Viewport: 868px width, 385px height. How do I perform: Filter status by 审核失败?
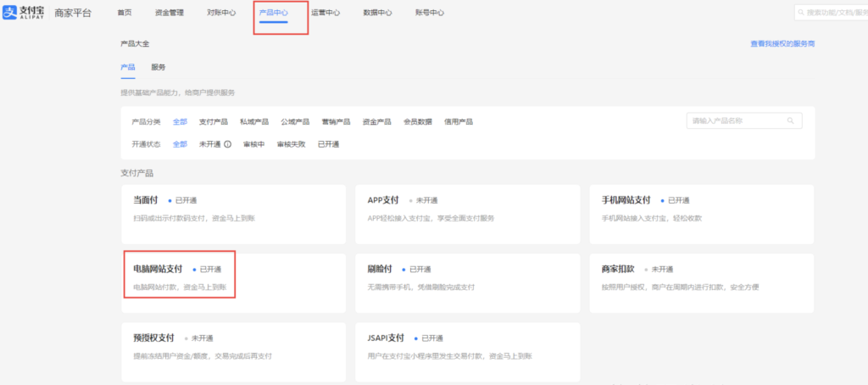pos(292,144)
